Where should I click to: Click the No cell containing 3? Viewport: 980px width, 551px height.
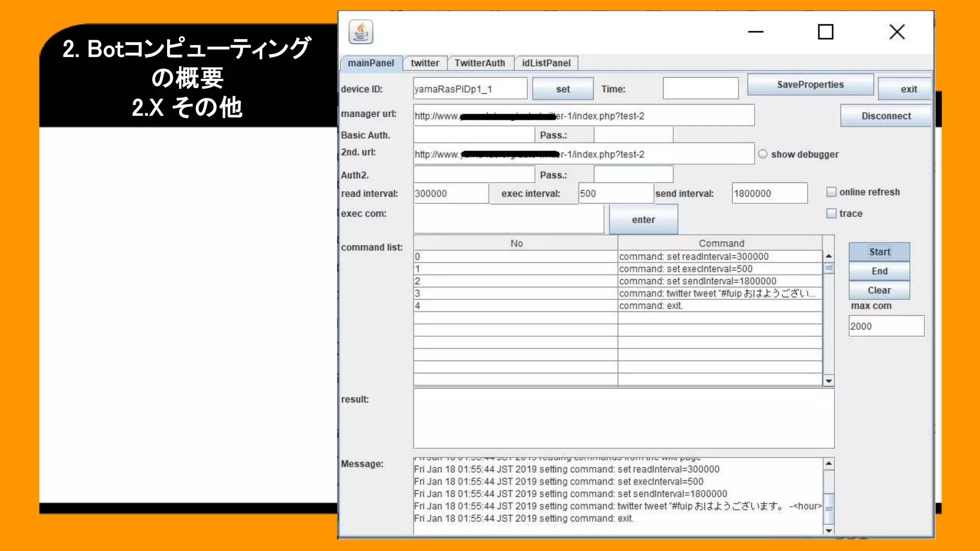pyautogui.click(x=516, y=294)
